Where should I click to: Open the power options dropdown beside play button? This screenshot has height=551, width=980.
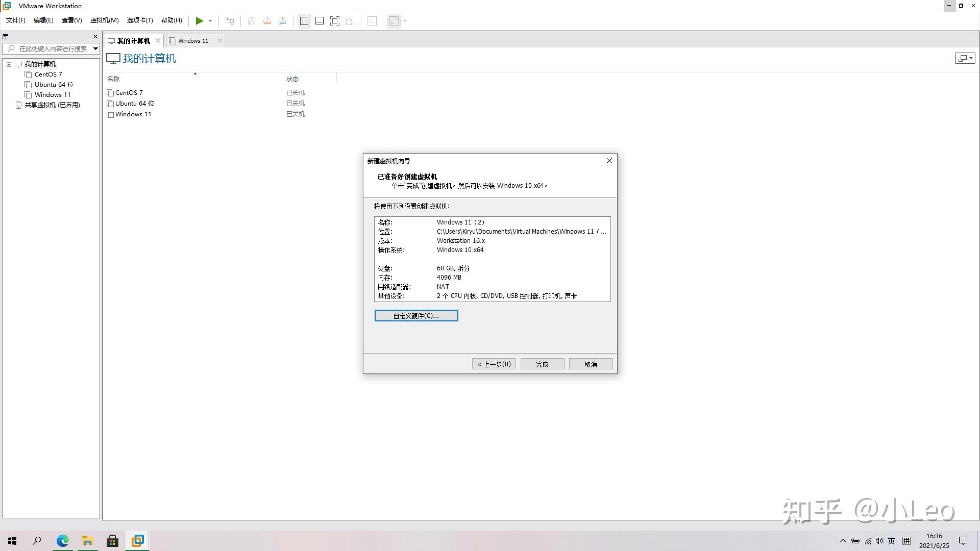[x=210, y=21]
